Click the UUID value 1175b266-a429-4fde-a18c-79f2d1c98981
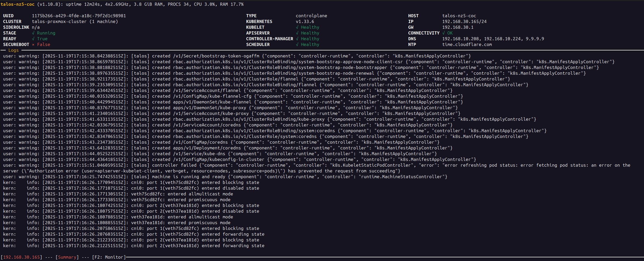 click(x=79, y=16)
